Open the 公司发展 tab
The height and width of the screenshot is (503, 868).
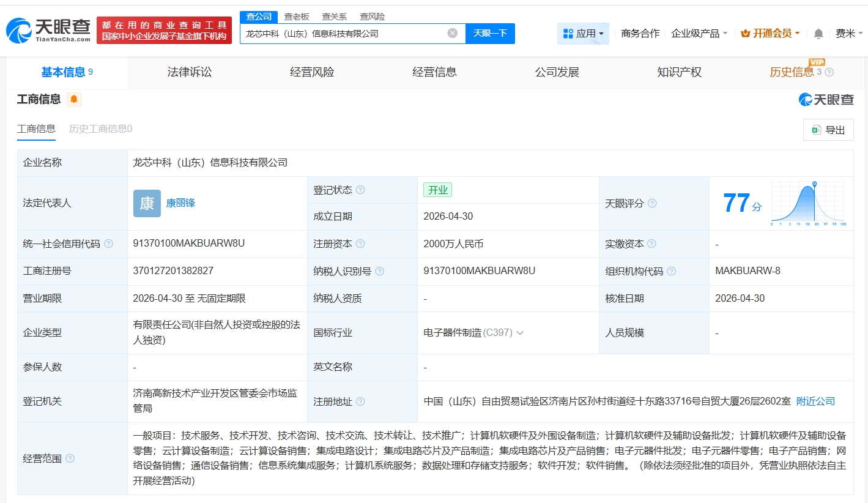coord(557,72)
